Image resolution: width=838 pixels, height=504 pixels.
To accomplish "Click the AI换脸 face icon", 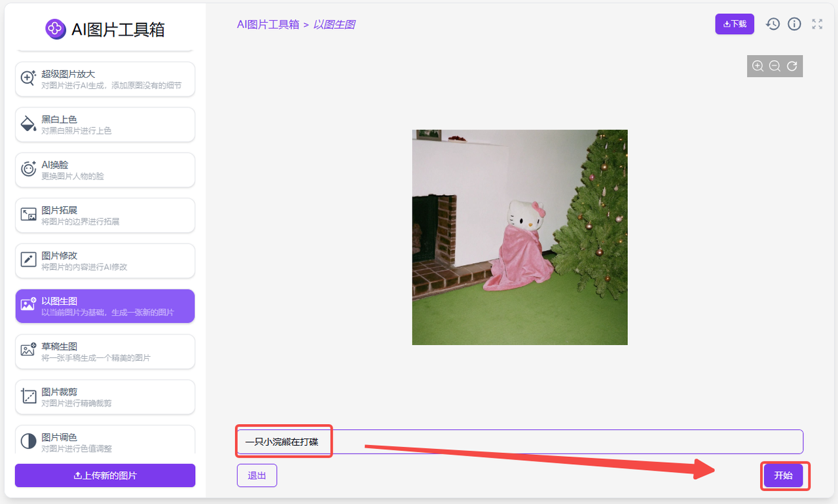I will tap(28, 170).
